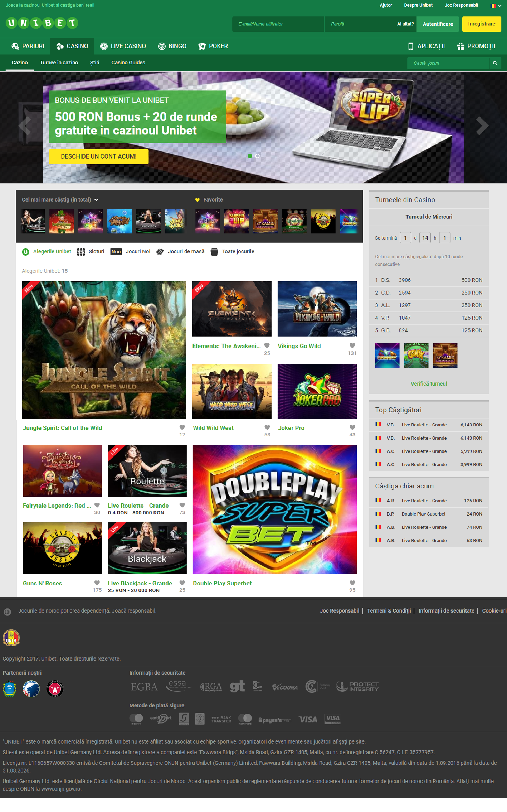Viewport: 507px width, 812px height.
Task: Filter games by Sloturi
Action: click(x=91, y=252)
